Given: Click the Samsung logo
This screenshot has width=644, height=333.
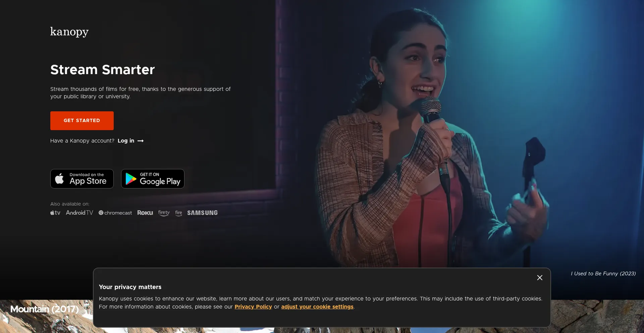Looking at the screenshot, I should [202, 213].
